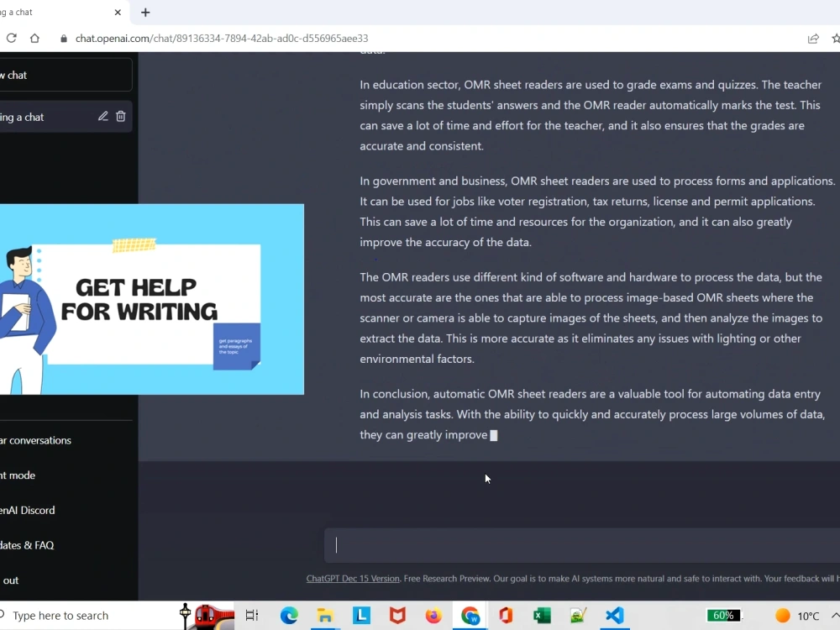The width and height of the screenshot is (840, 630).
Task: Click the 'Get Help For Writing' thumbnail
Action: [151, 299]
